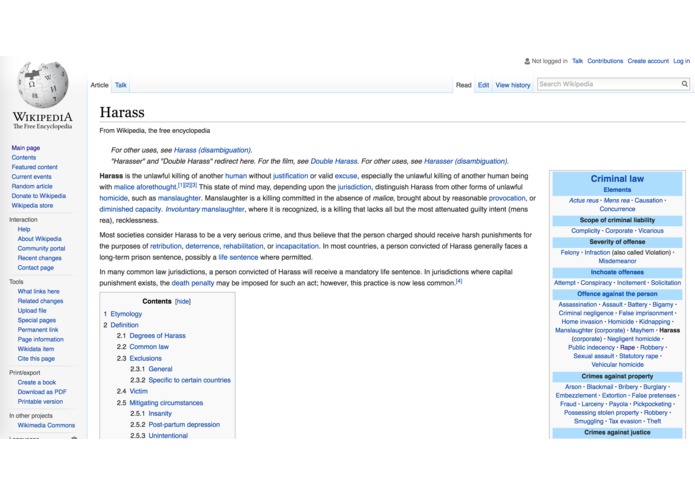Jump to Common law section
Viewport: 695px width, 494px height.
[149, 347]
